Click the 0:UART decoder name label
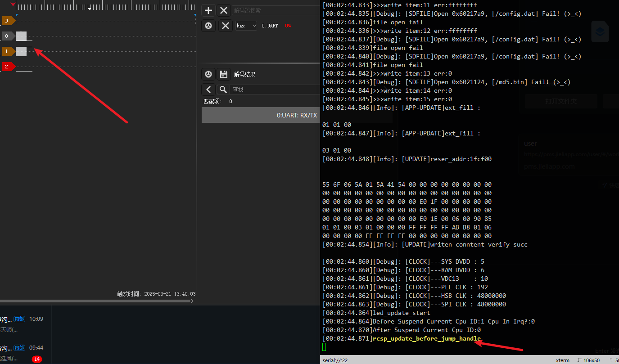Image resolution: width=619 pixels, height=364 pixels. 270,26
